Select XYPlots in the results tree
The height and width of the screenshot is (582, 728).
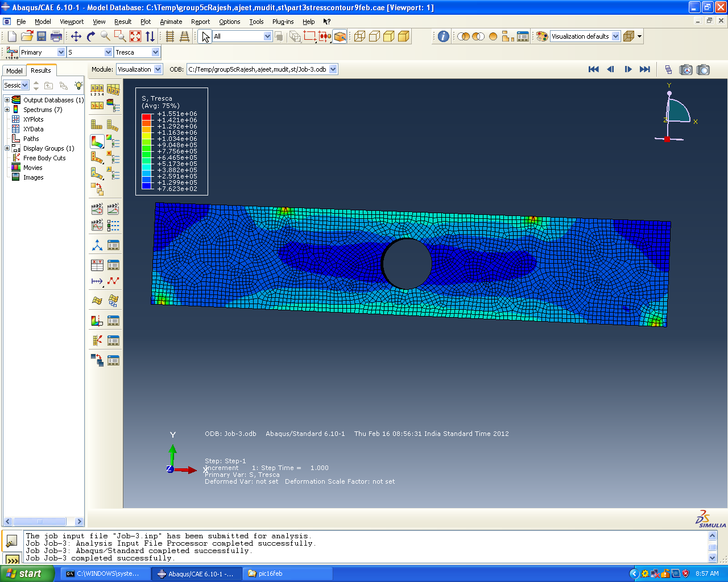[33, 119]
